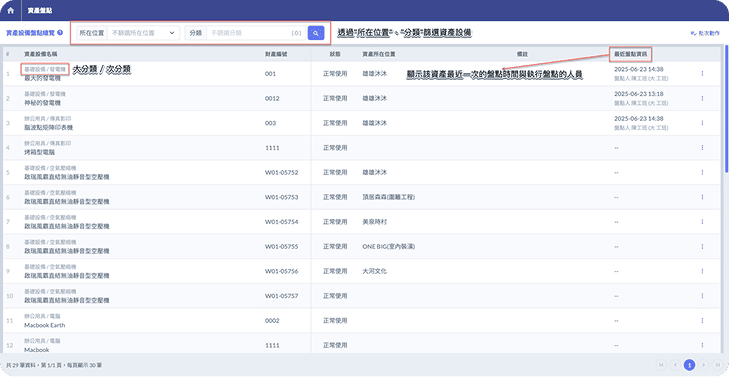
Task: Open row menu for asset W01-05757
Action: tap(702, 296)
